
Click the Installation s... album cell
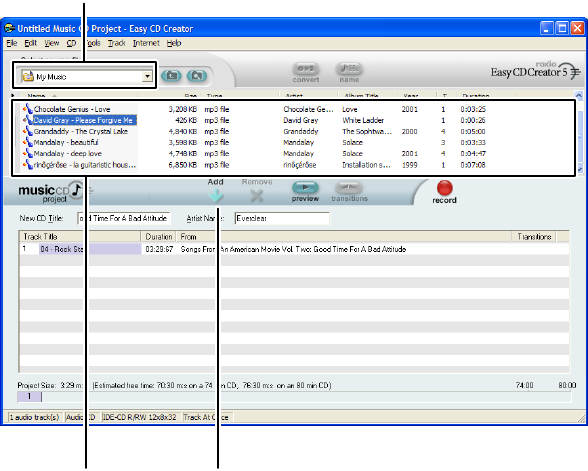[366, 165]
